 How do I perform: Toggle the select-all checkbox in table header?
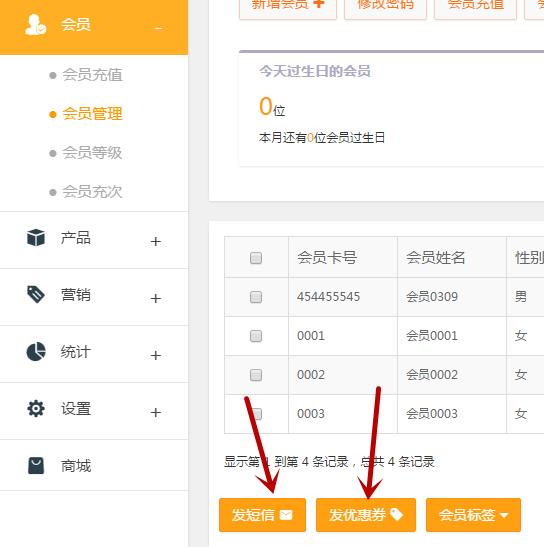(x=256, y=258)
